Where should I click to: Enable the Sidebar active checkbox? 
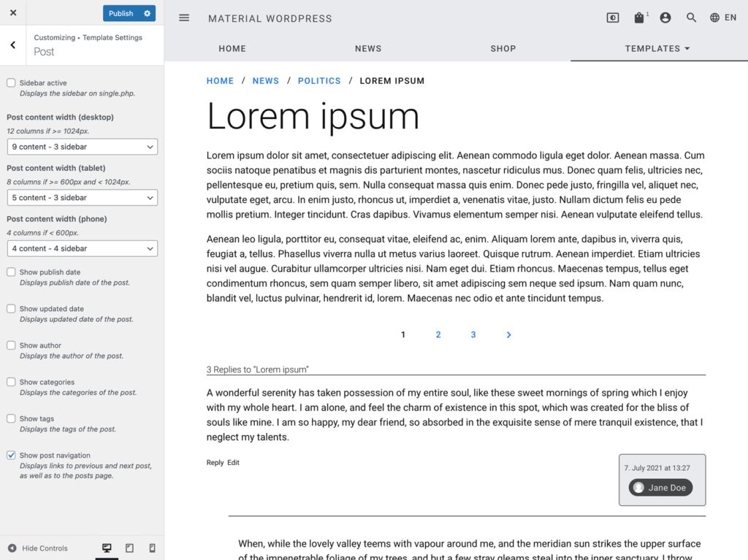[11, 83]
